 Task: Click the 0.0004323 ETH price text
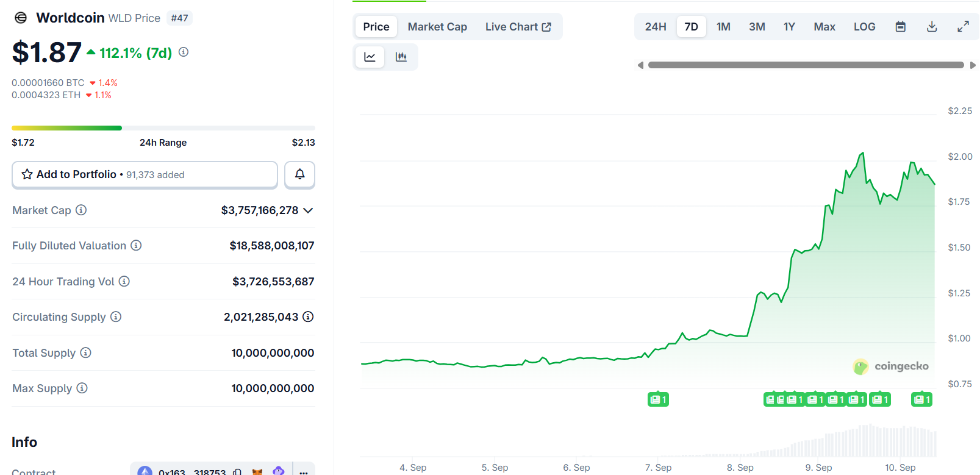coord(46,95)
